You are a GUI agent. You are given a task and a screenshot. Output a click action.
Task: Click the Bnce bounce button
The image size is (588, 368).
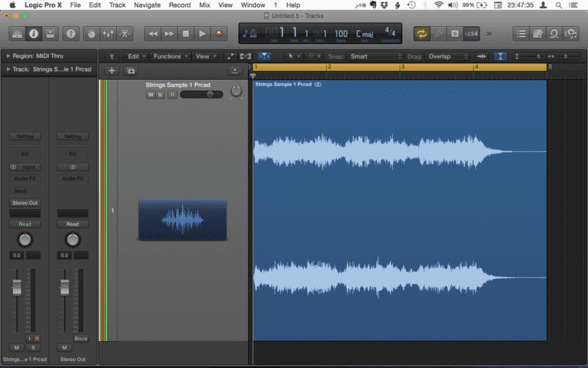(80, 338)
